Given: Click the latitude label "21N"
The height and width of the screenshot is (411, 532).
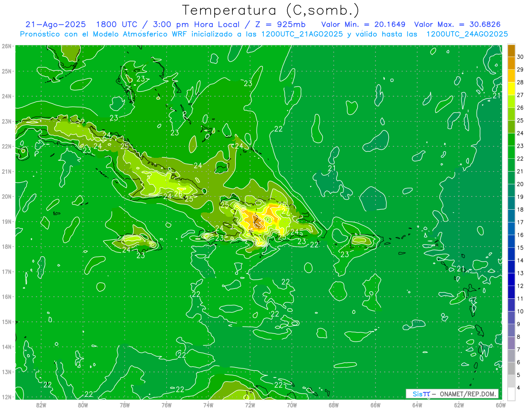Looking at the screenshot, I should point(7,171).
